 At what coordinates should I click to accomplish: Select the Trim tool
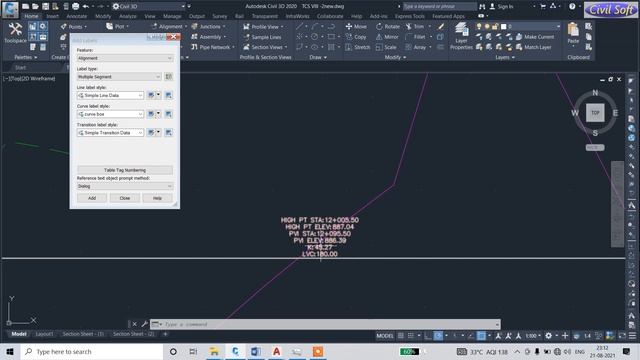[415, 27]
